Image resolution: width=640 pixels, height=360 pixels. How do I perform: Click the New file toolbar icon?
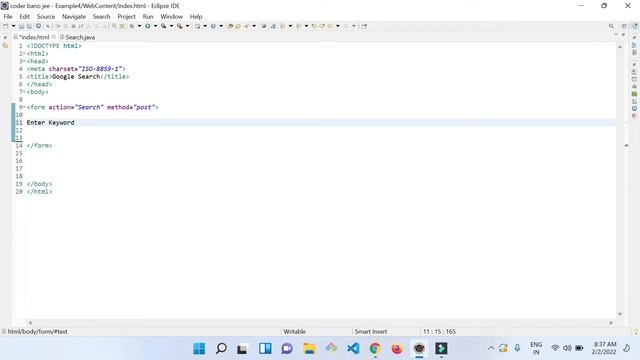click(6, 26)
